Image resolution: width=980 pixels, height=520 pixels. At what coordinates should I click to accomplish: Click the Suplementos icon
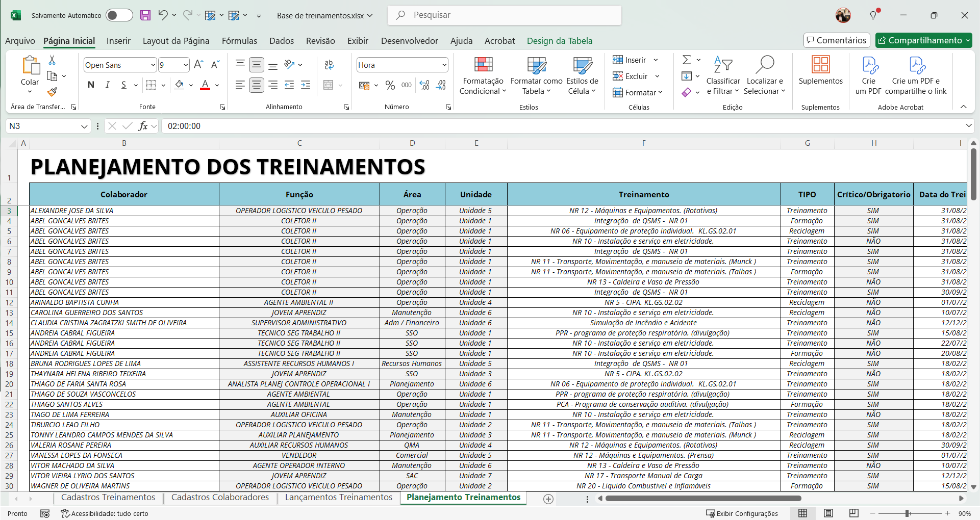click(820, 70)
